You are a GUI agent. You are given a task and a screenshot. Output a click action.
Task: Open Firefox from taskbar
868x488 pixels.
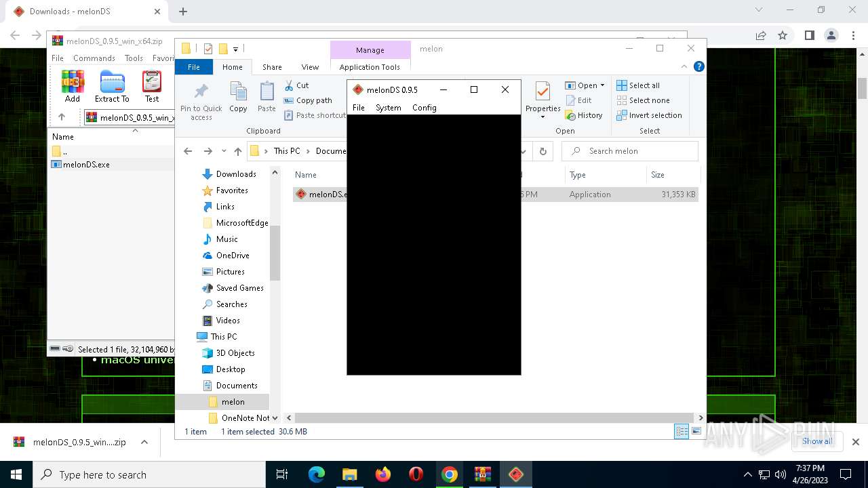coord(383,474)
